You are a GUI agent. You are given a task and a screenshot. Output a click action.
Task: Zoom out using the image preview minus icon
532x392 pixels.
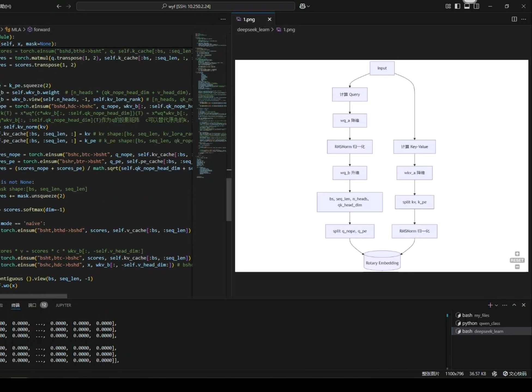coord(517,267)
